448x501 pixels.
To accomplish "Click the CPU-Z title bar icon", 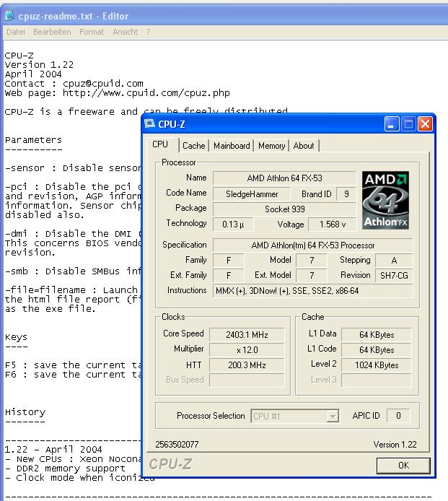I will 149,123.
